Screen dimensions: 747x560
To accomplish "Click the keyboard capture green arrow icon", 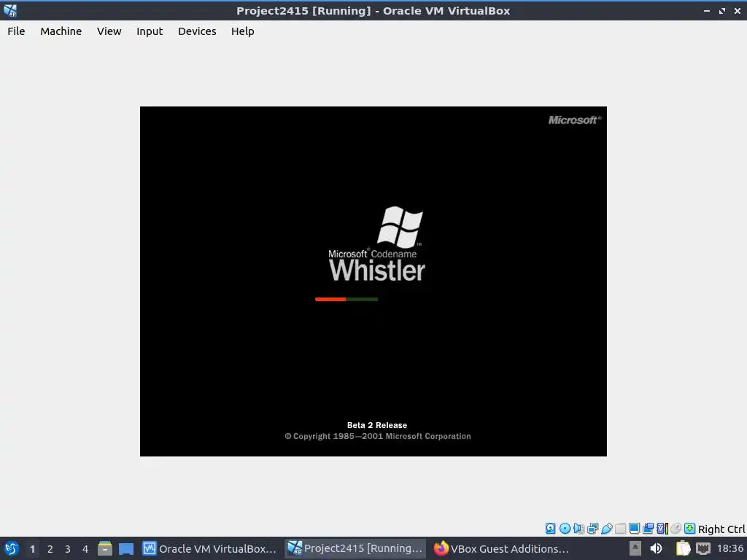I will pyautogui.click(x=689, y=528).
